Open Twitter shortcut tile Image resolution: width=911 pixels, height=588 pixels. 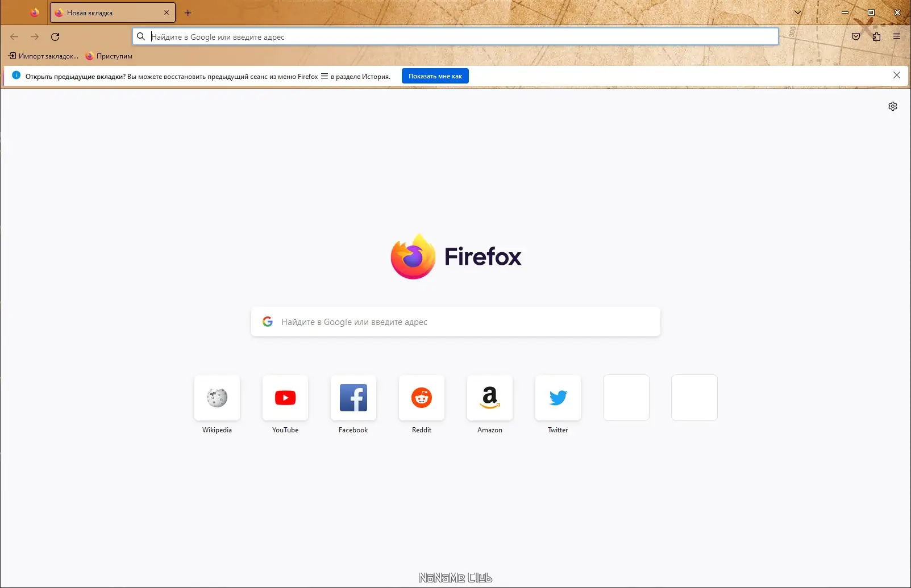pos(558,398)
